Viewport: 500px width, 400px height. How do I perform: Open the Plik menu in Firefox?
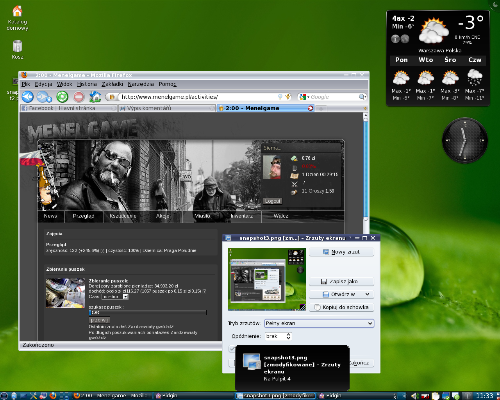(x=26, y=84)
